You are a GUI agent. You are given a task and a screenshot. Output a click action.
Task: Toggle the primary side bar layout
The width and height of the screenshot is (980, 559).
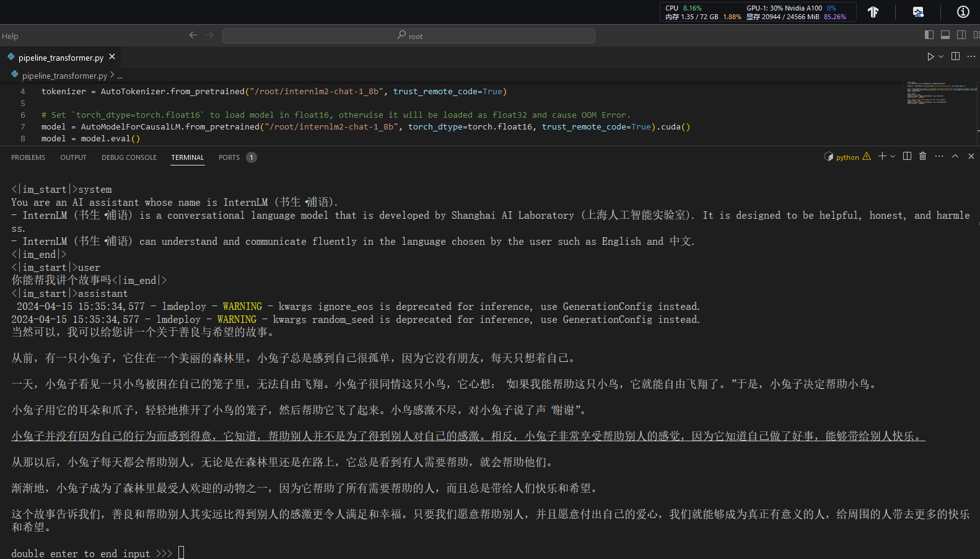929,35
